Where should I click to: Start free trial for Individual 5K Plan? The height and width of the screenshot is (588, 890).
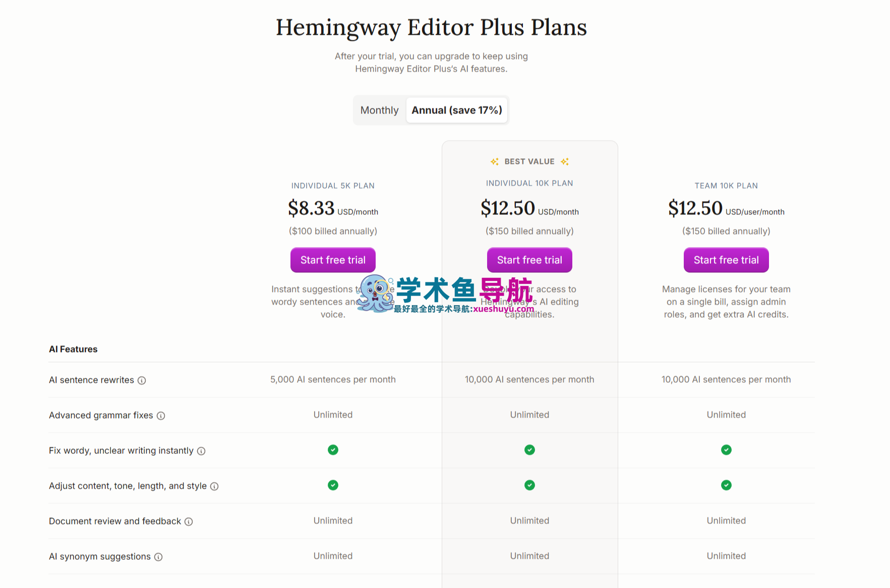click(333, 260)
